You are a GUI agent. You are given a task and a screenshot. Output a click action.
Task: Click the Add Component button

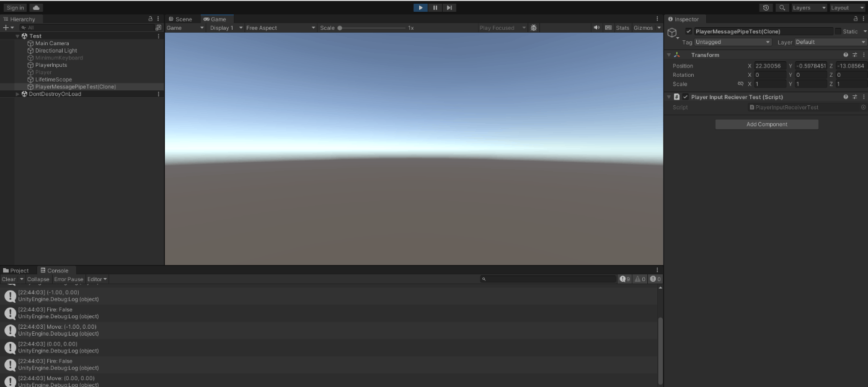(x=767, y=124)
